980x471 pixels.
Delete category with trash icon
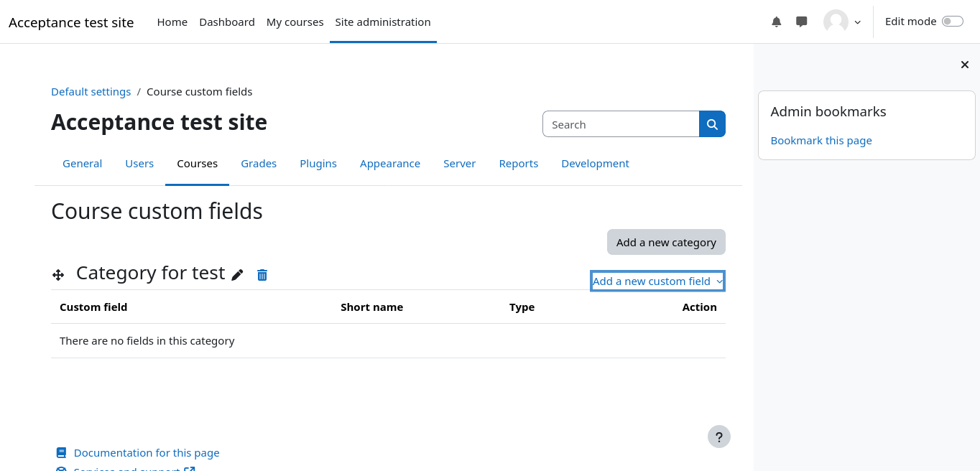[x=262, y=275]
